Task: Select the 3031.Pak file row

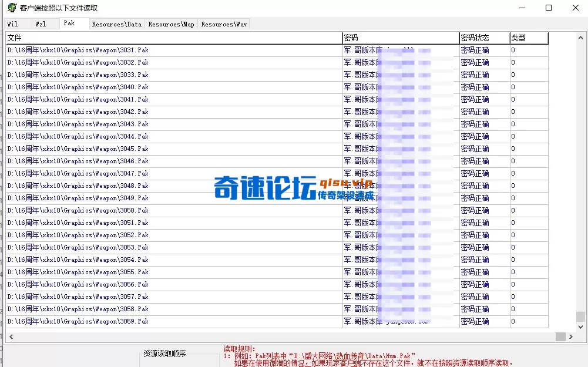Action: [79, 50]
